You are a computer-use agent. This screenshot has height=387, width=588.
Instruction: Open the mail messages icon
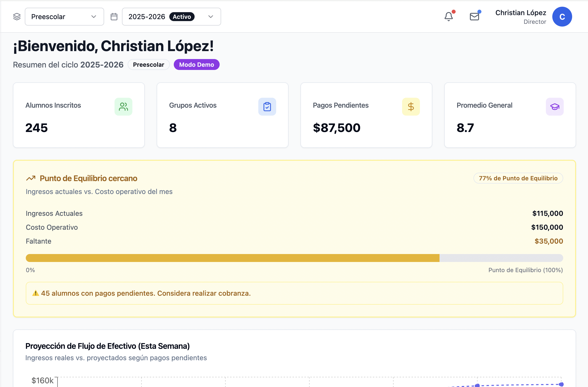474,17
